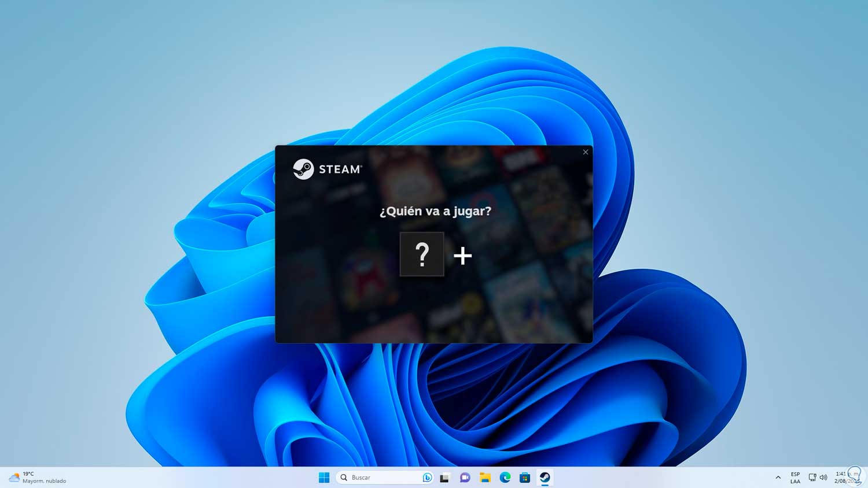Expand the hidden system tray icons chevron
Screen dimensions: 868x488
[778, 478]
